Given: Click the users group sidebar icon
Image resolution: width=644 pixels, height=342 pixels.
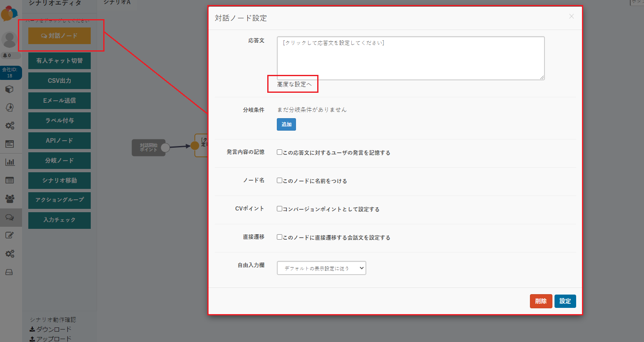Looking at the screenshot, I should tap(10, 198).
